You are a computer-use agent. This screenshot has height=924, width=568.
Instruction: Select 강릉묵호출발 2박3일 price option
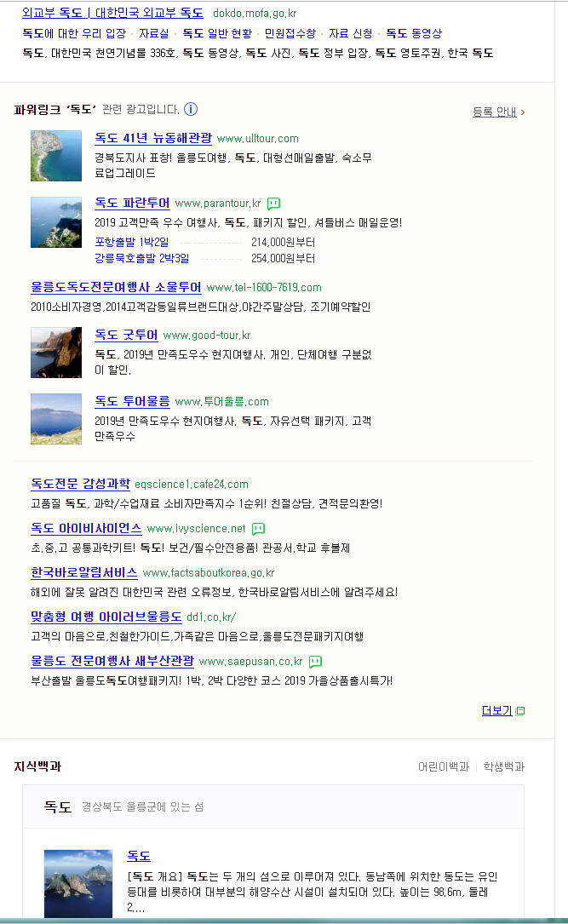pyautogui.click(x=142, y=258)
